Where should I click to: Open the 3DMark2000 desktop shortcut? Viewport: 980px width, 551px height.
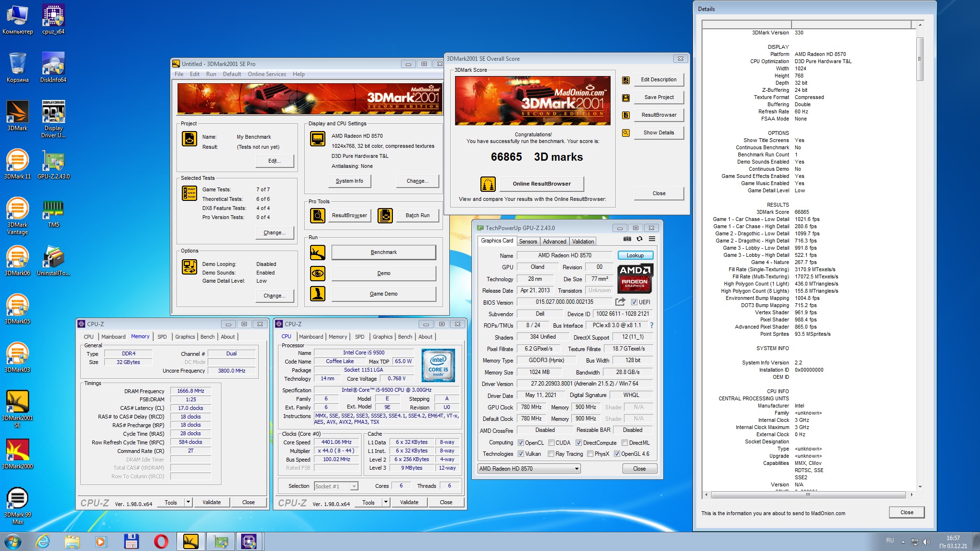[17, 454]
